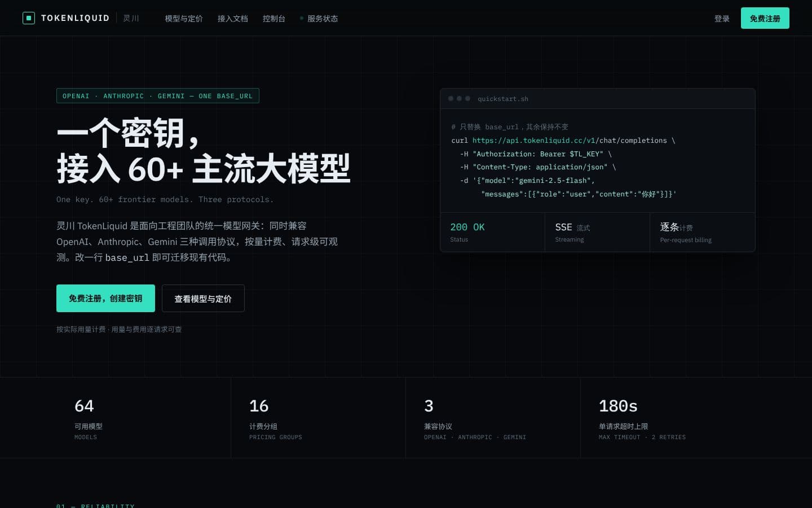Viewport: 812px width, 508px height.
Task: Click the 只替换 base_url comment line
Action: click(510, 127)
